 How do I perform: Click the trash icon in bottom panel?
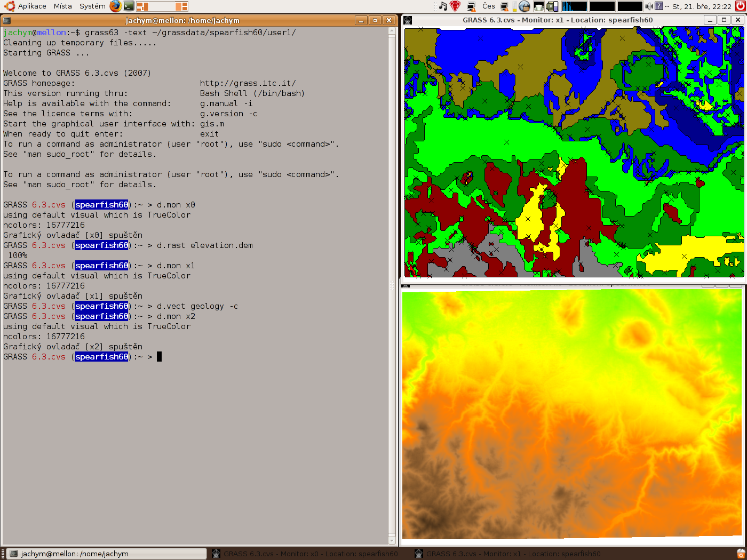tap(741, 554)
